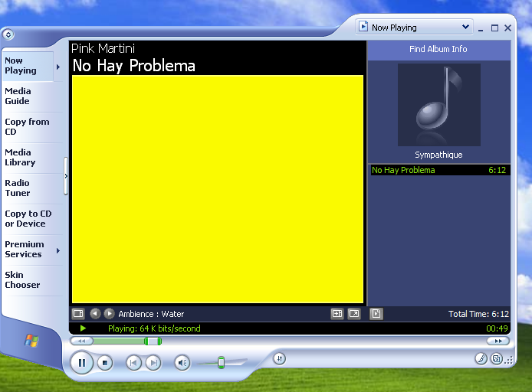Collapse the taskbar with the side handle

[x=66, y=176]
